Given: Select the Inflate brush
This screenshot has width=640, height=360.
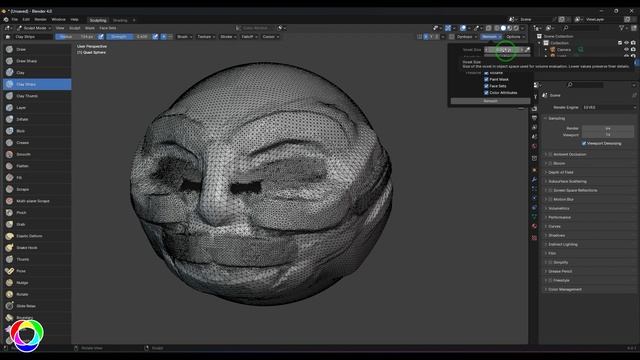Looking at the screenshot, I should point(37,119).
